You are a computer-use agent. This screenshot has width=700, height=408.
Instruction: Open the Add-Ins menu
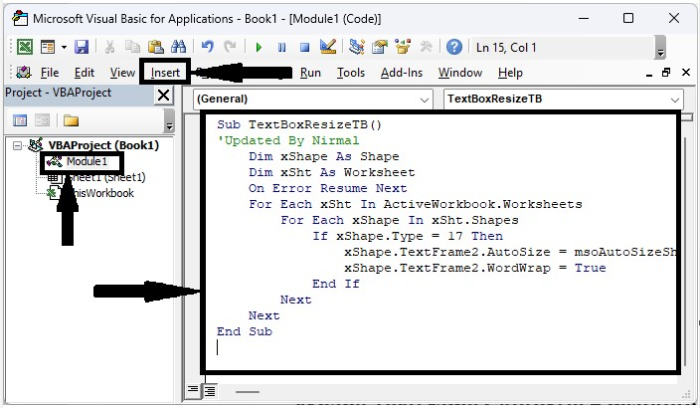pyautogui.click(x=401, y=73)
